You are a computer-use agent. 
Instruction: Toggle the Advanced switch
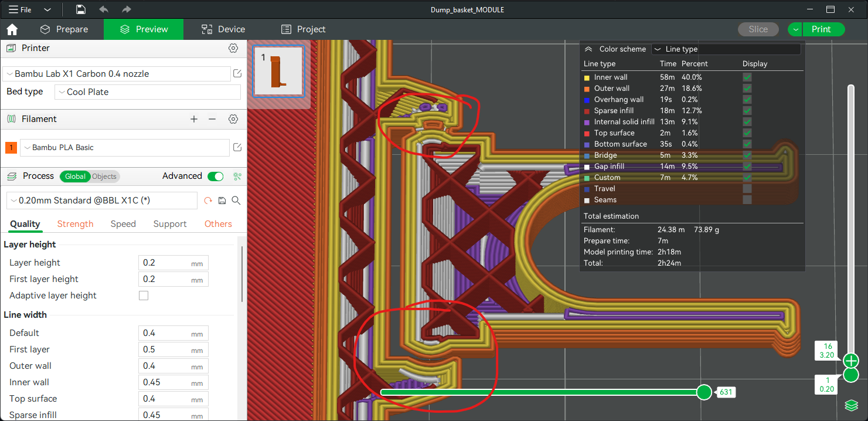tap(215, 176)
